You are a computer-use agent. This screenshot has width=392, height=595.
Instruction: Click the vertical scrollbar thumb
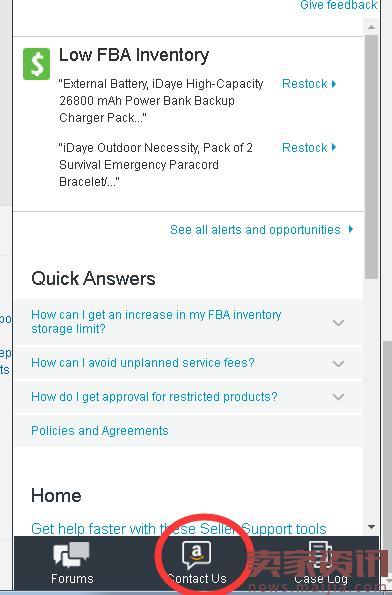point(372,156)
